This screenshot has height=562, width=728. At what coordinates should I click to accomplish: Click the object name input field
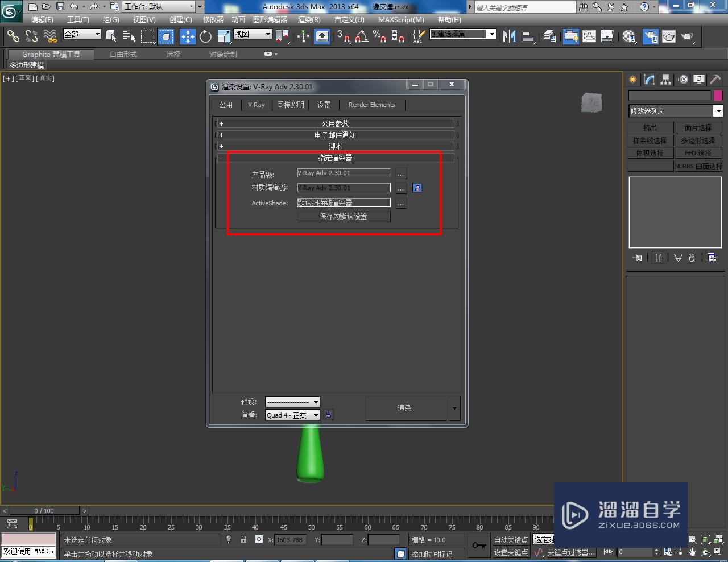click(669, 96)
